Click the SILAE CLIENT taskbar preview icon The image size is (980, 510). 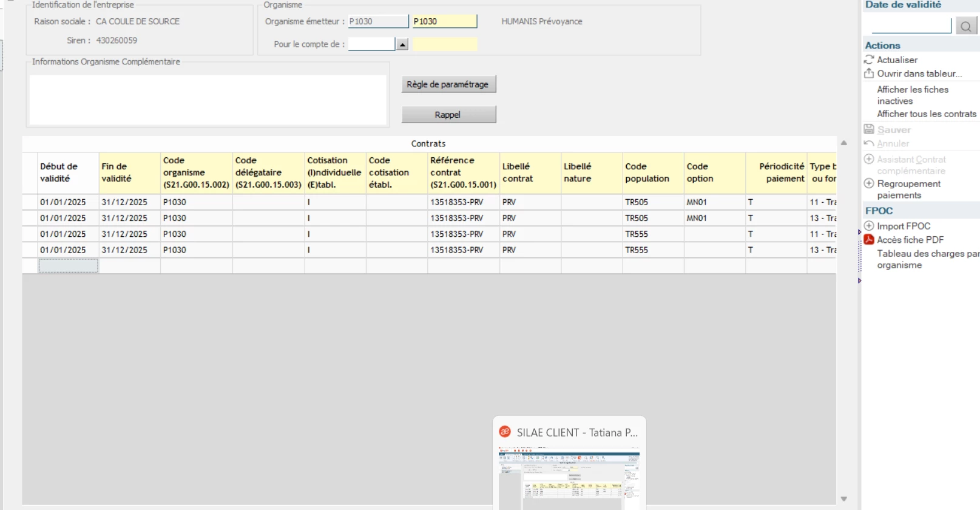click(x=505, y=432)
